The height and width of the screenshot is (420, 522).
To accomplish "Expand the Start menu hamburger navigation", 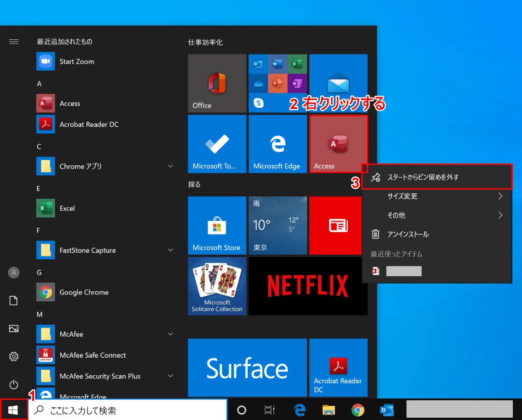I will [x=14, y=42].
